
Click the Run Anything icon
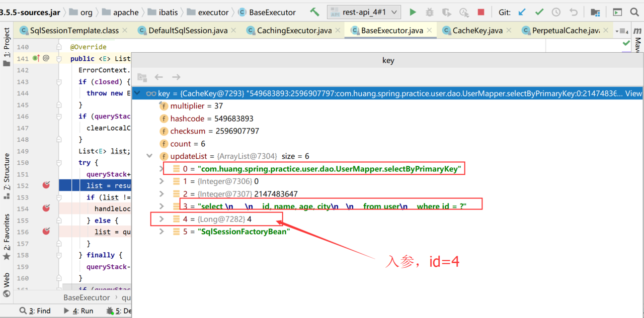(x=617, y=12)
